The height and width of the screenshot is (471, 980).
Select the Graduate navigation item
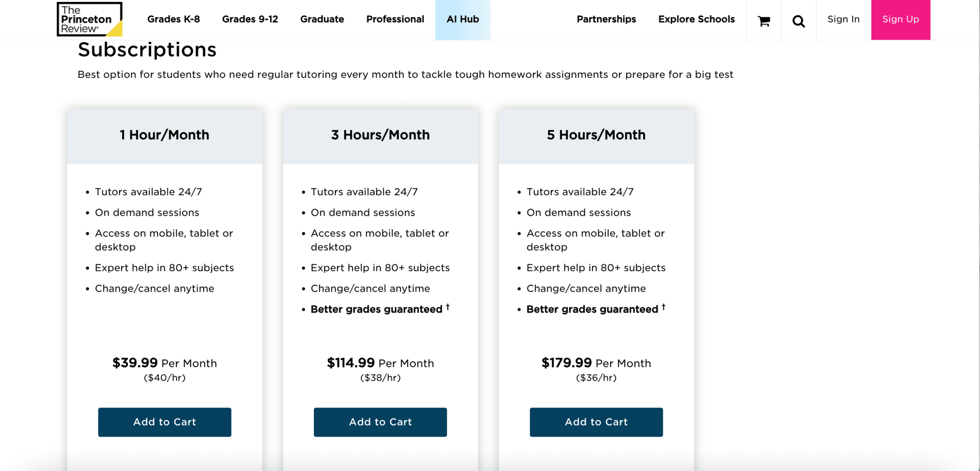point(322,19)
